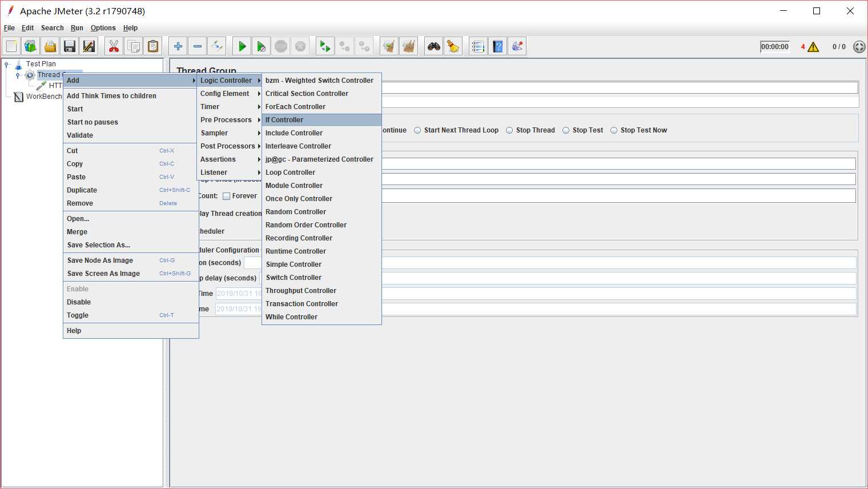The image size is (868, 489).
Task: Click the Remote Shutdown All icon
Action: click(364, 46)
